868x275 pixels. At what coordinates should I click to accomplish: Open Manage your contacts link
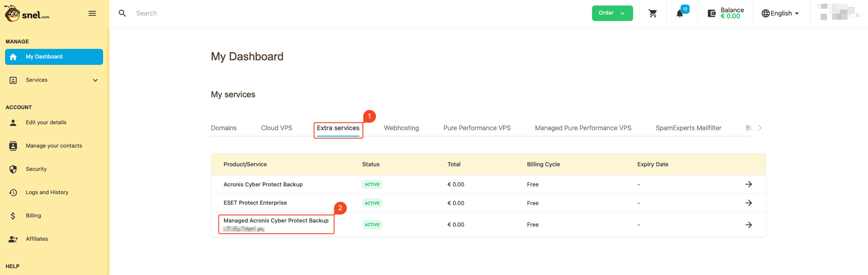tap(54, 146)
